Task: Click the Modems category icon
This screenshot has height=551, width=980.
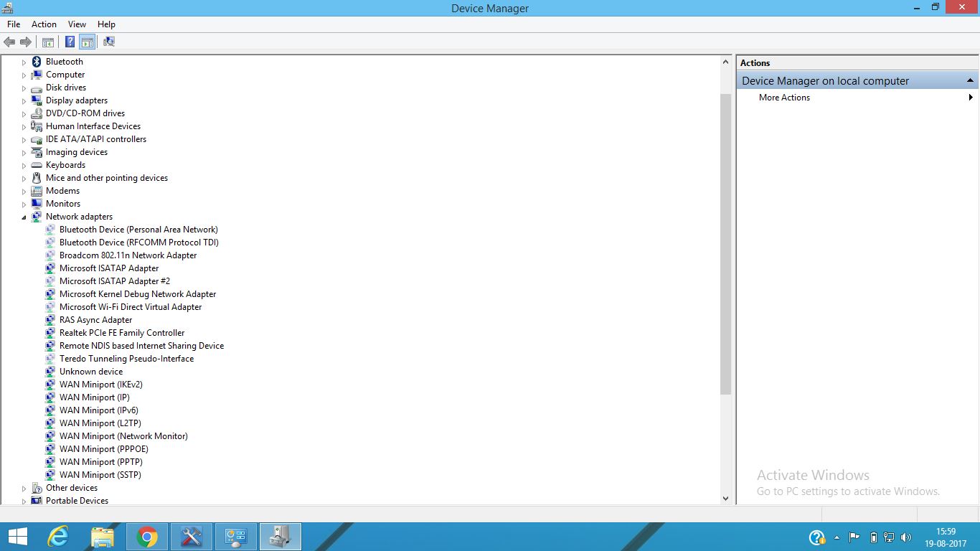Action: (37, 191)
